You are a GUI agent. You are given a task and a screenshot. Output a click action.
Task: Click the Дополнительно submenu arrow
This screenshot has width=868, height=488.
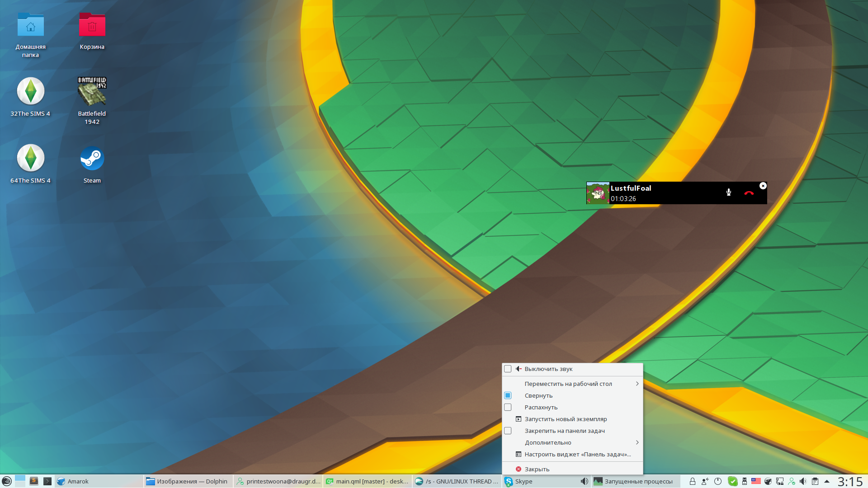pyautogui.click(x=637, y=442)
